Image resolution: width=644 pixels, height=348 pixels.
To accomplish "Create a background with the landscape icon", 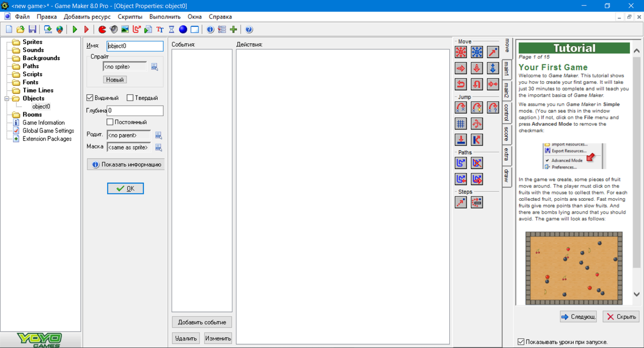I will coord(125,29).
